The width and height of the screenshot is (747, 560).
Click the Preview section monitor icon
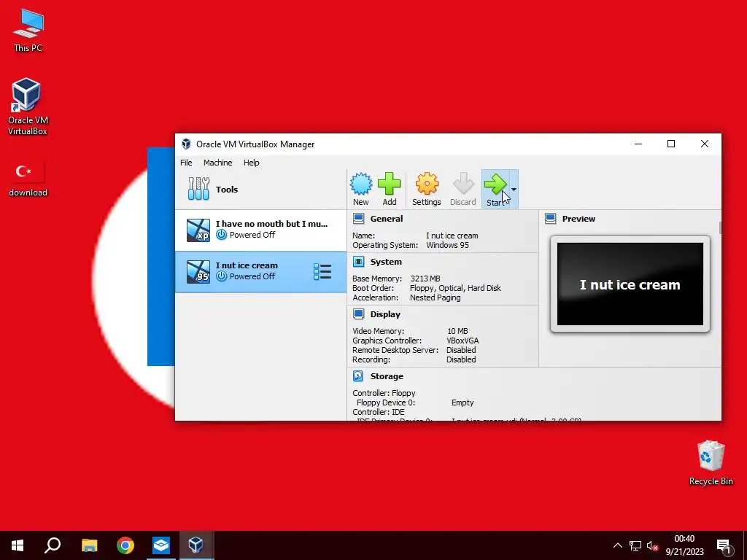coord(551,219)
